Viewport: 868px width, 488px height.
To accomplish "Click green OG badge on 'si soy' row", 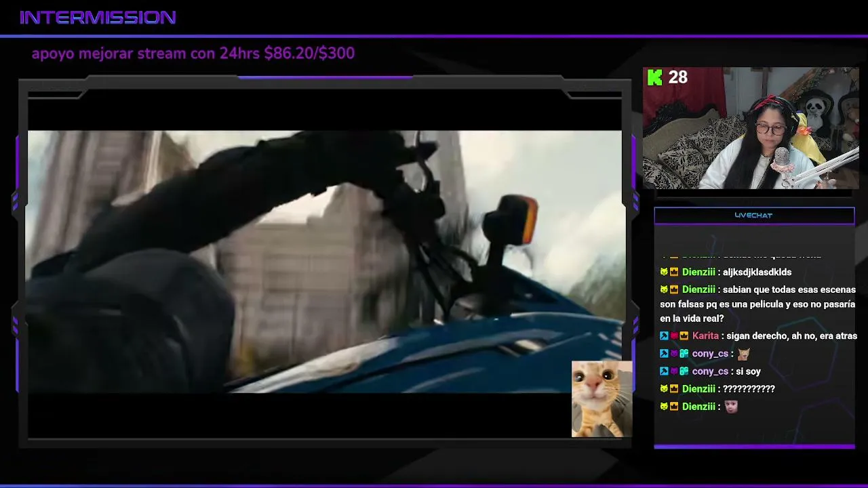I will tap(684, 371).
